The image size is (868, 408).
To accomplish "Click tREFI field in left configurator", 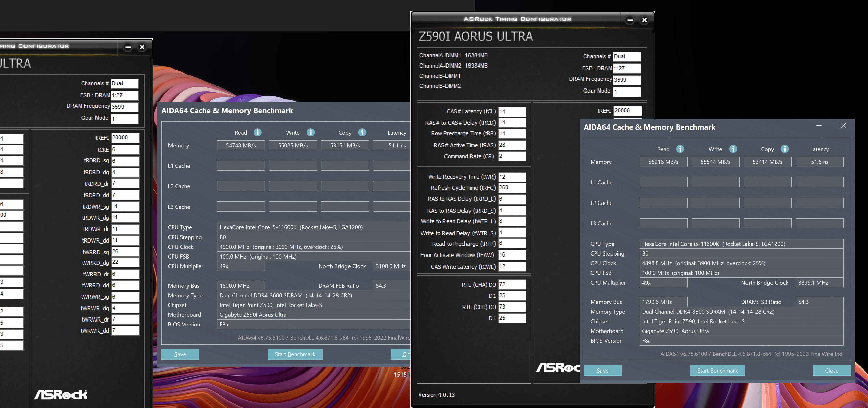I will (125, 138).
